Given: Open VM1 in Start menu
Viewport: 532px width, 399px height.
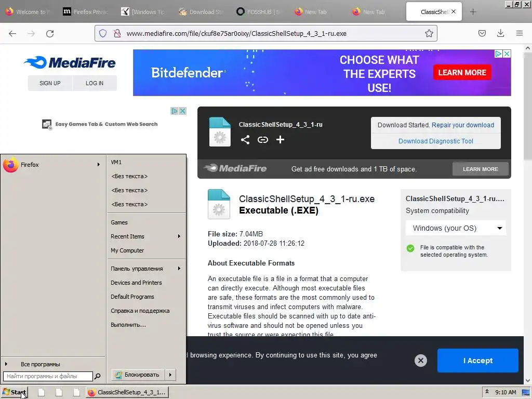Looking at the screenshot, I should [146, 162].
